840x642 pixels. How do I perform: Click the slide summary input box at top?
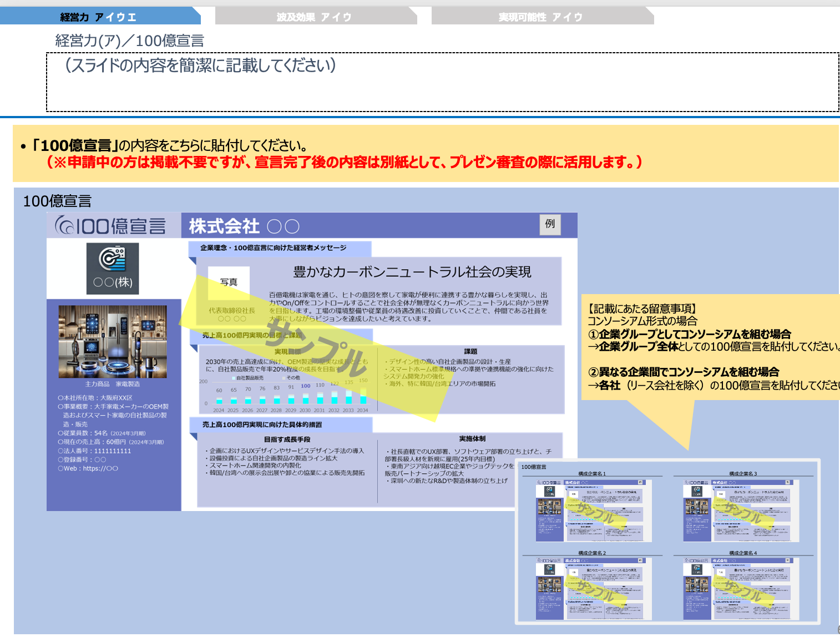[441, 80]
